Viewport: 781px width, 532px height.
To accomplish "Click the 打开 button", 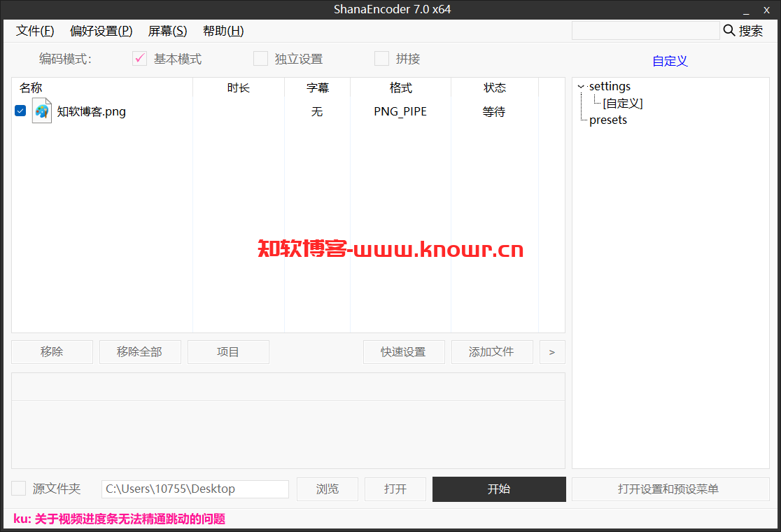I will (x=395, y=489).
